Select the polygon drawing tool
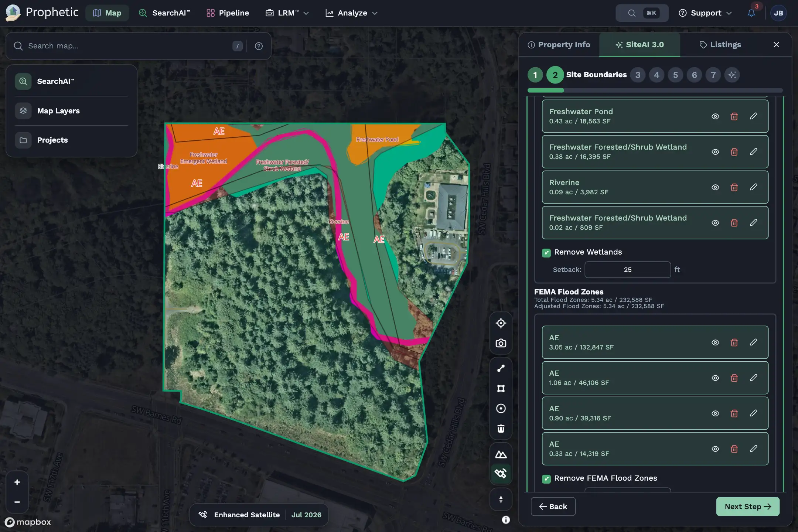 (501, 388)
